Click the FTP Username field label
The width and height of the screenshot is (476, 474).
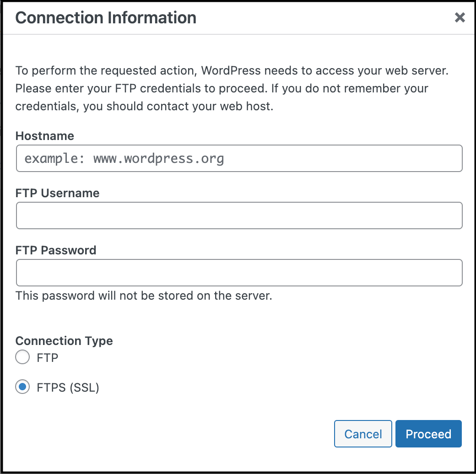coord(57,193)
